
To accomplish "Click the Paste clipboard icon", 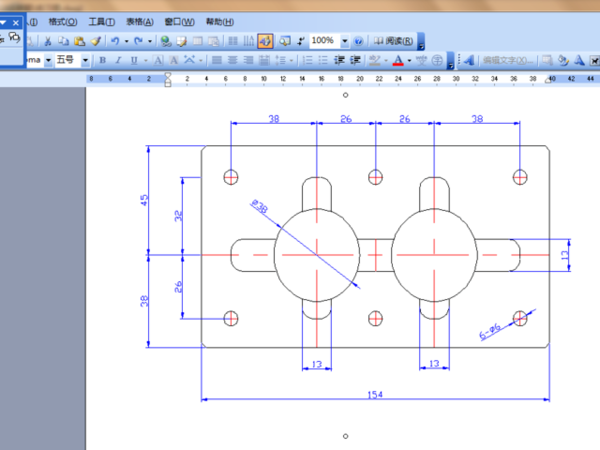I will tap(79, 41).
